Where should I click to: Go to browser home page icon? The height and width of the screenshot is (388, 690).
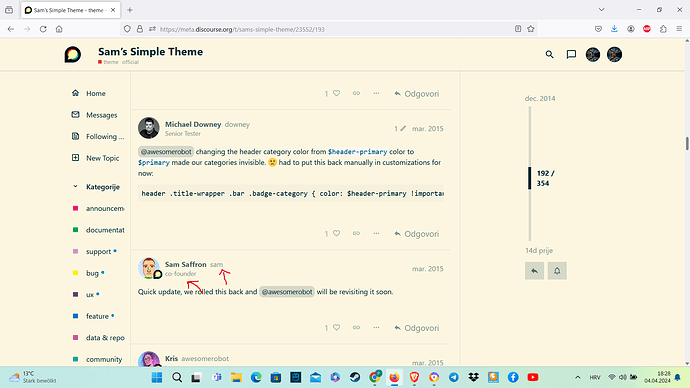(59, 29)
